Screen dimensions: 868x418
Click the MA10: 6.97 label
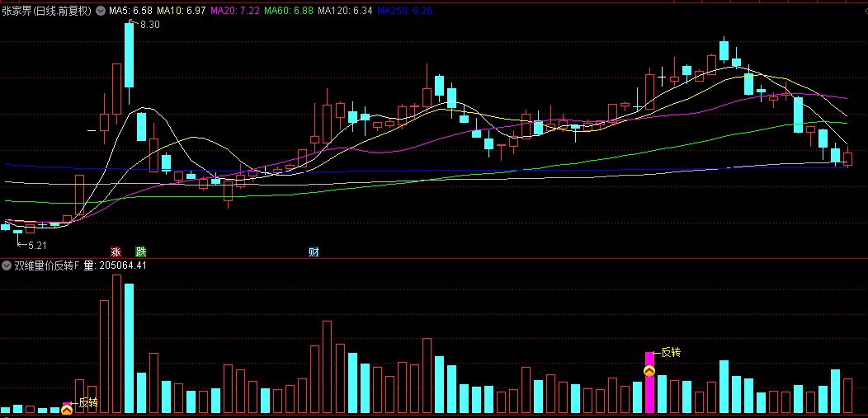(182, 11)
